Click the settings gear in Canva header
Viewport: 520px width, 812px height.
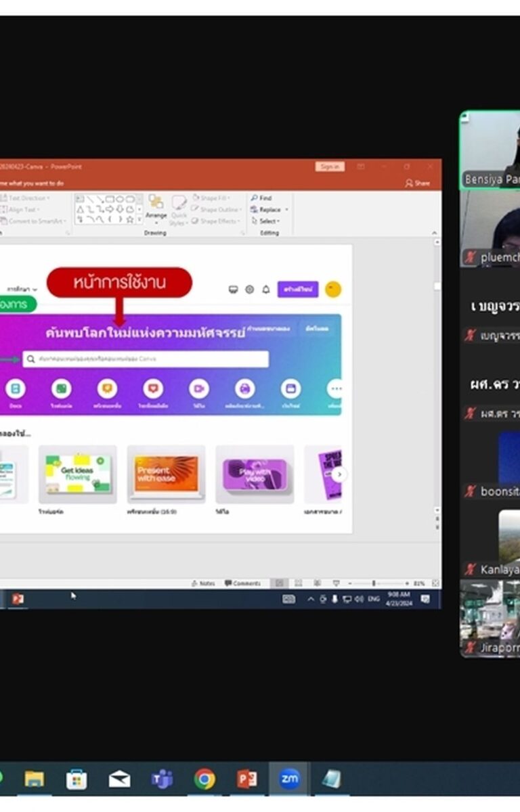(x=249, y=290)
